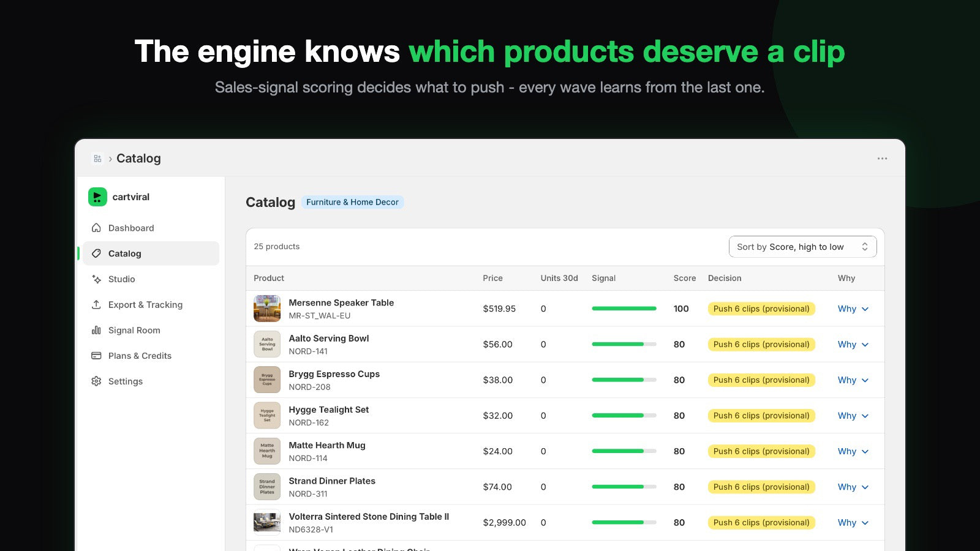The width and height of the screenshot is (980, 551).
Task: Click the Mersenne Speaker Table product thumbnail
Action: click(x=267, y=309)
